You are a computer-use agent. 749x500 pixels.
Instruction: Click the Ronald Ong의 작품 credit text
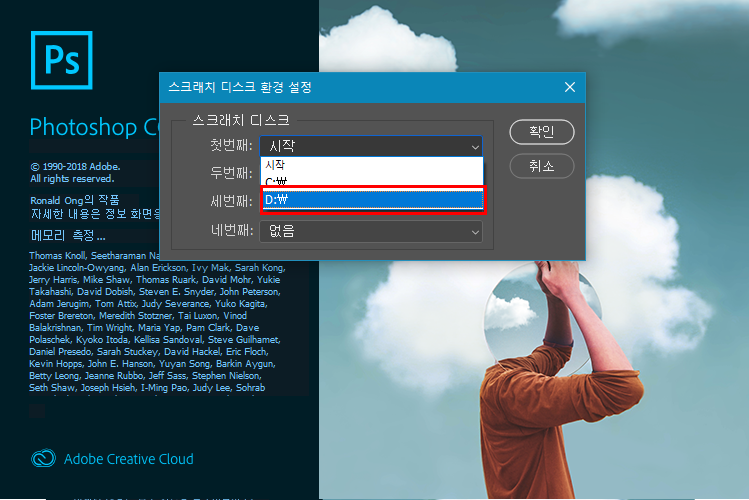coord(75,200)
